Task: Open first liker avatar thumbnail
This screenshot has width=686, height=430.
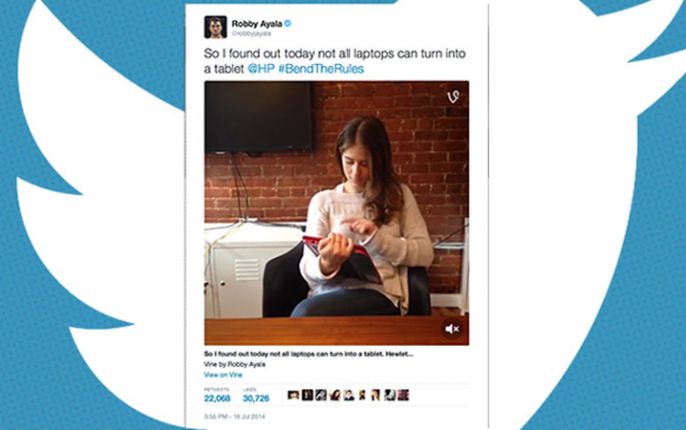Action: (293, 395)
